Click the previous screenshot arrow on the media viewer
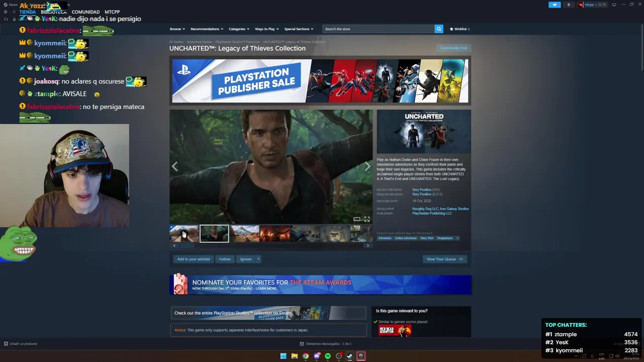The height and width of the screenshot is (362, 644). [175, 166]
